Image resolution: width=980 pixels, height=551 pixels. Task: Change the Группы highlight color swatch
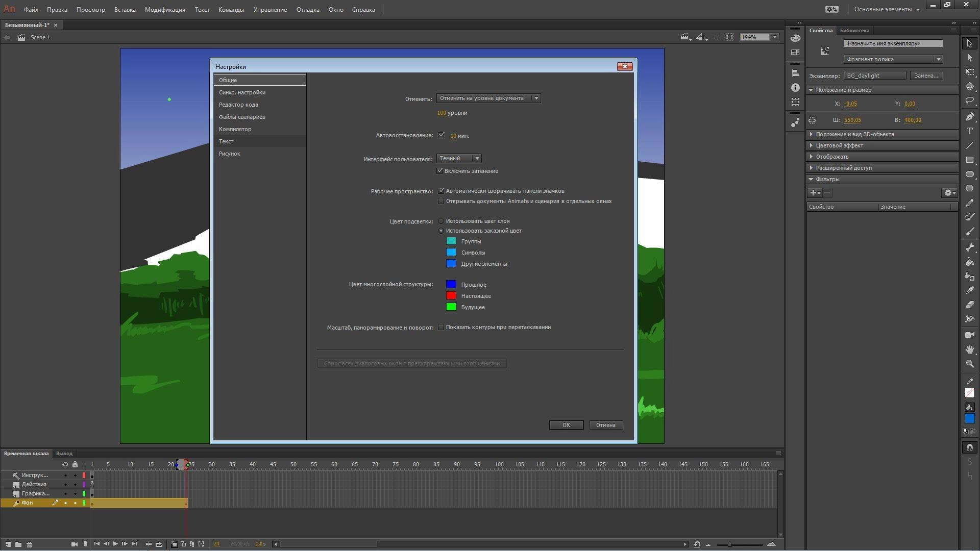pos(451,241)
